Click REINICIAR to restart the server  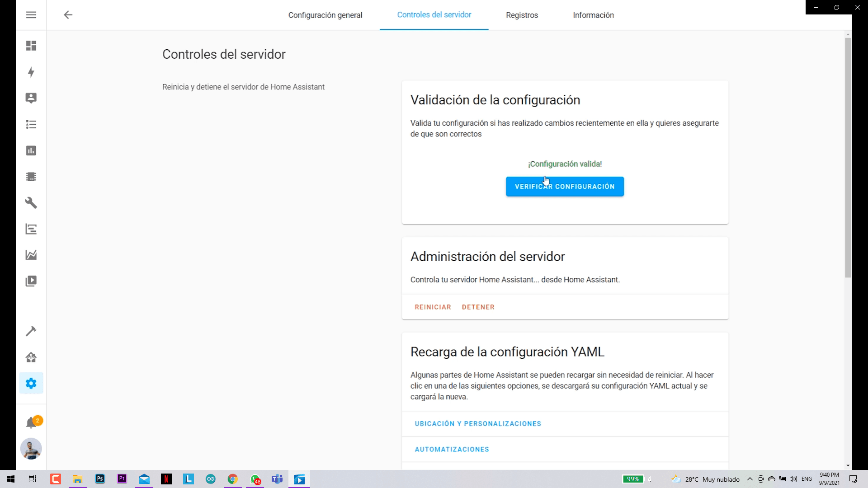click(x=433, y=307)
